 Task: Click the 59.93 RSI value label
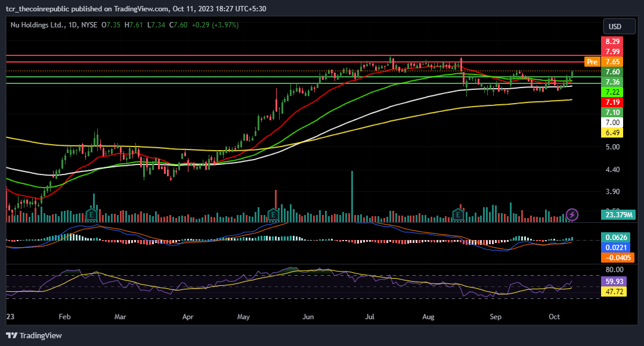[x=614, y=282]
